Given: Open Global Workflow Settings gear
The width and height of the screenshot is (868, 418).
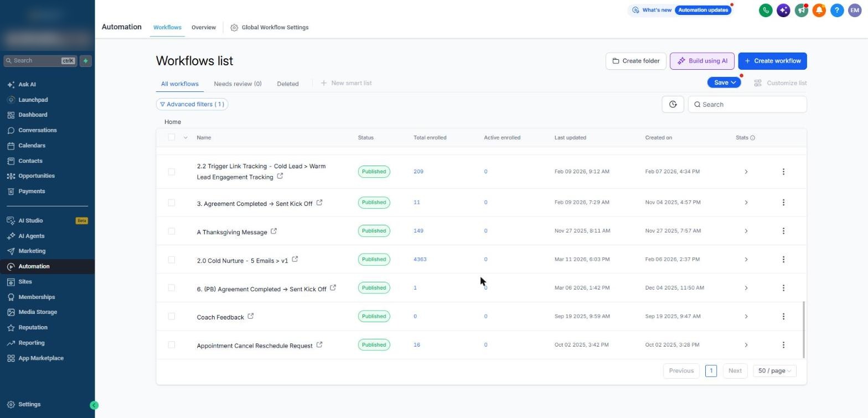Looking at the screenshot, I should 234,28.
